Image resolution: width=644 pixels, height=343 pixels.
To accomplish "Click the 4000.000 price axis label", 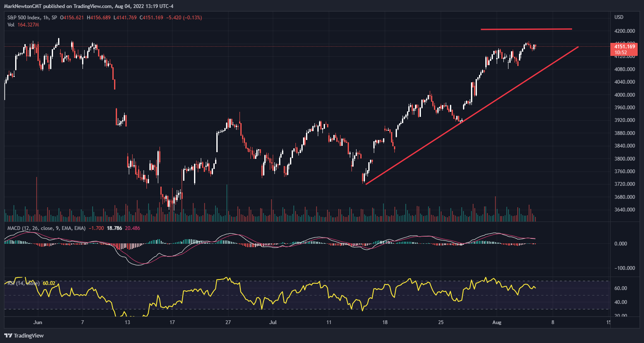I will (x=625, y=95).
